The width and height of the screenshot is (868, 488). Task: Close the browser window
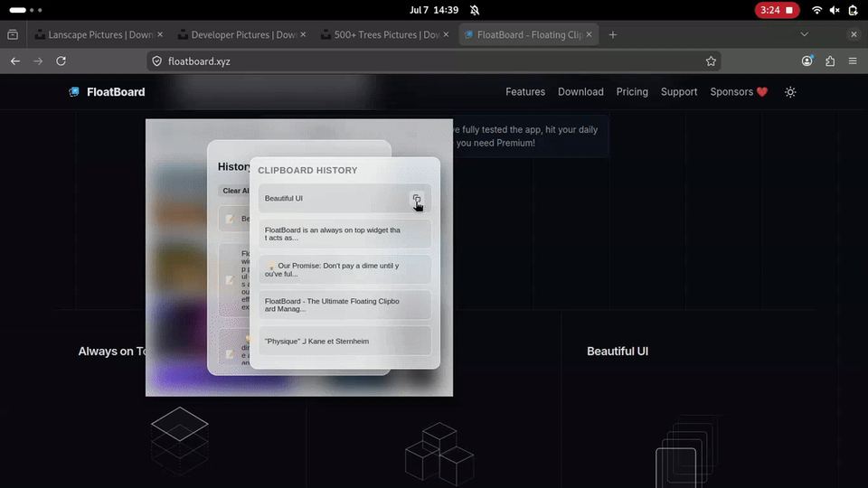click(x=854, y=34)
